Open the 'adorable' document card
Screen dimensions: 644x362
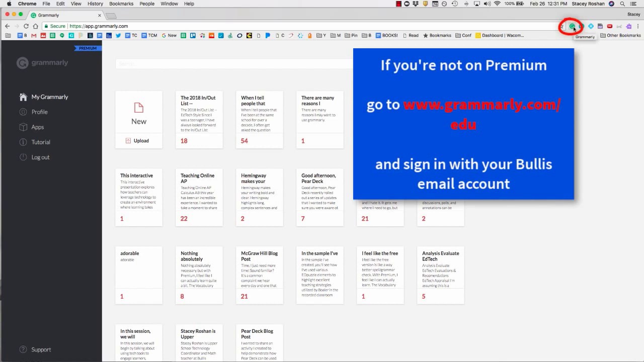click(139, 276)
